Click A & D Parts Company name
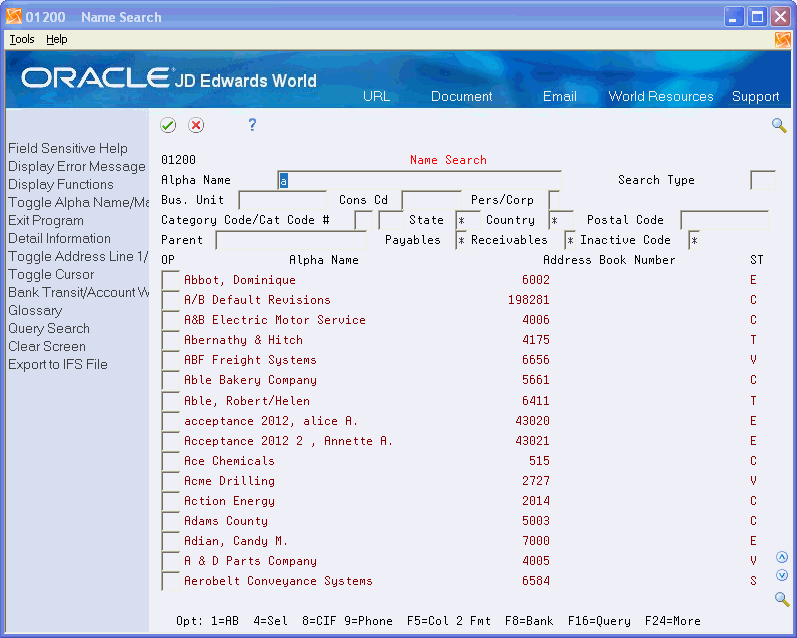This screenshot has width=797, height=638. pyautogui.click(x=250, y=561)
